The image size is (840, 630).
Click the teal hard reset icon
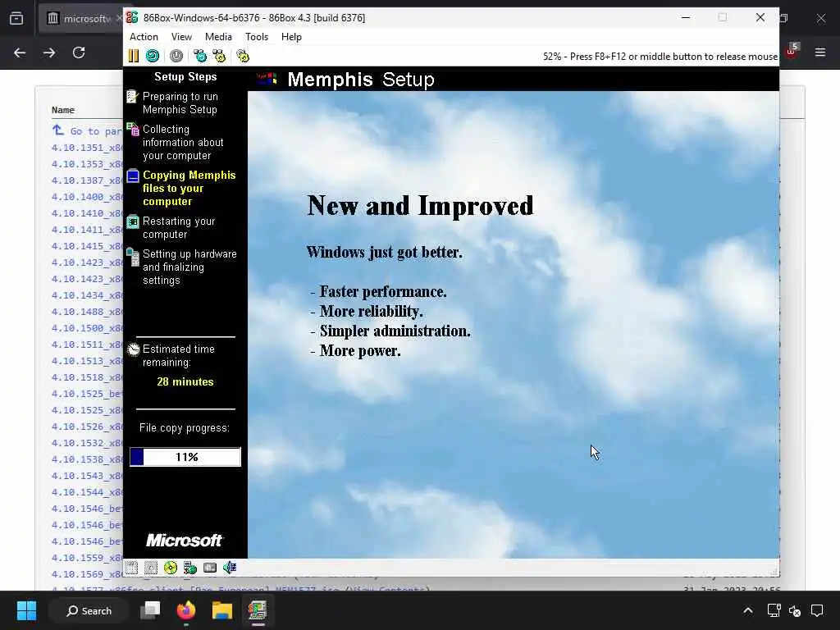click(153, 56)
